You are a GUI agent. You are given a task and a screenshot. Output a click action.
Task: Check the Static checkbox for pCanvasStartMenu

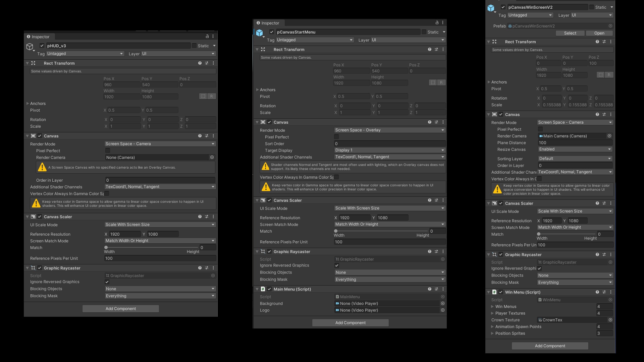(424, 32)
